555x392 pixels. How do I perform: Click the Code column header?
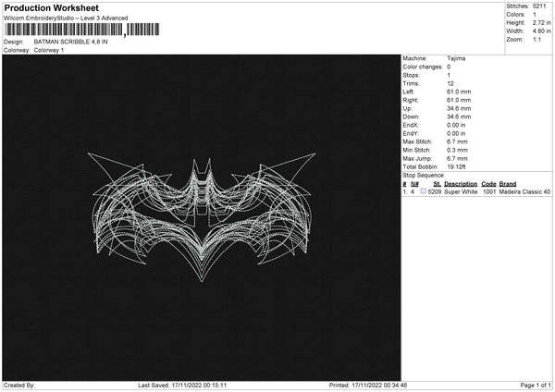488,184
